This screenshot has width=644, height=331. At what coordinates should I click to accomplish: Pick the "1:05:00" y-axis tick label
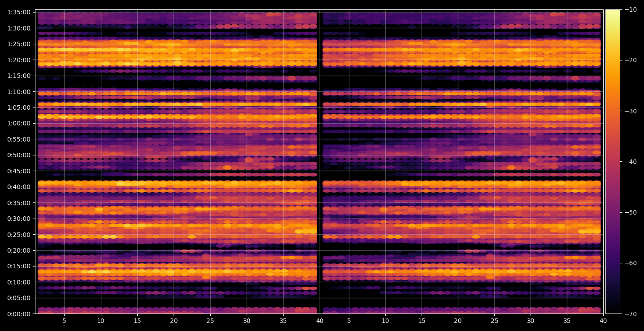(19, 107)
